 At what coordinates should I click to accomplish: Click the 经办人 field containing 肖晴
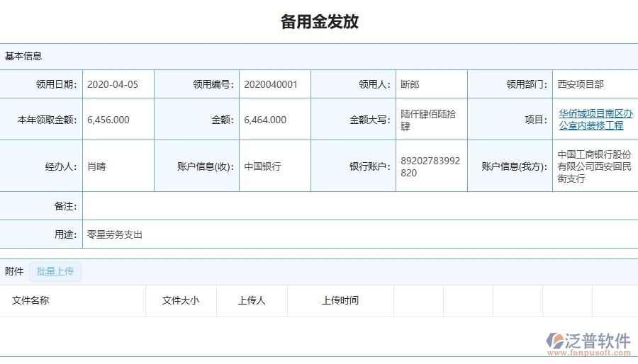click(x=96, y=166)
